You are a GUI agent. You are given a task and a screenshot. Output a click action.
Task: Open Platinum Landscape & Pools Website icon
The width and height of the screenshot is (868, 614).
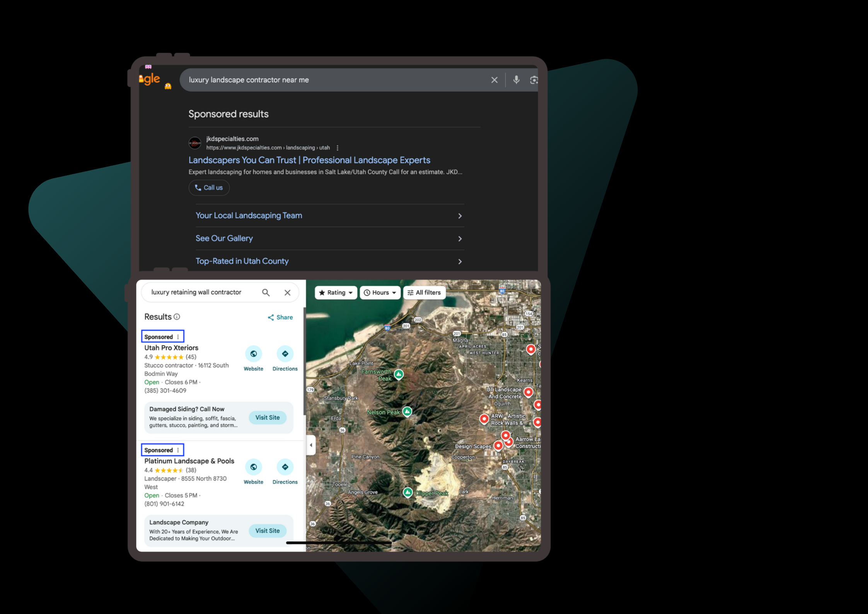coord(253,467)
